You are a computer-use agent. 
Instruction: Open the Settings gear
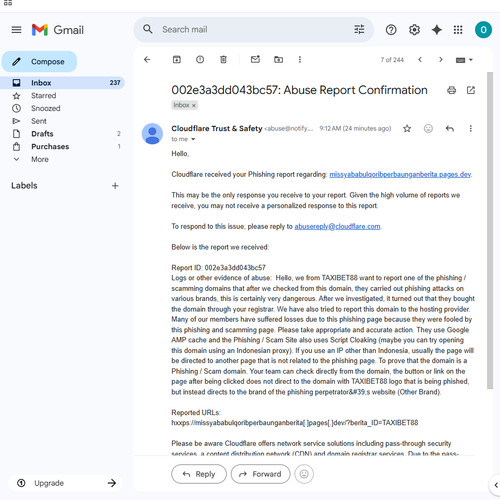point(414,30)
